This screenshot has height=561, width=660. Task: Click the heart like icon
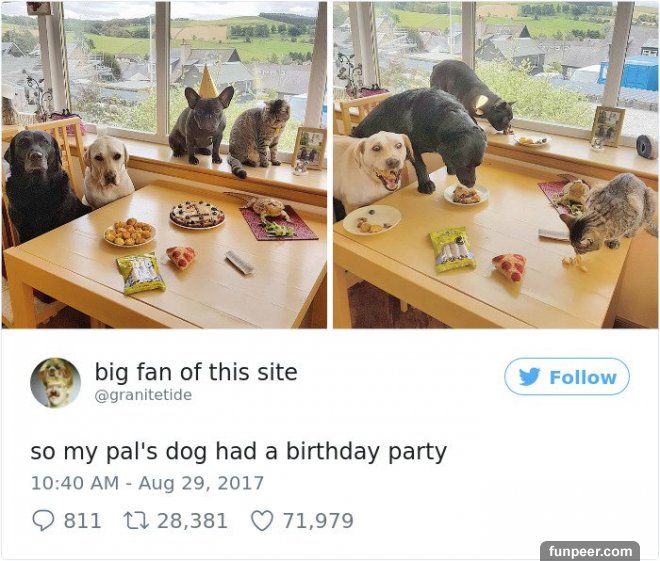coord(262,521)
